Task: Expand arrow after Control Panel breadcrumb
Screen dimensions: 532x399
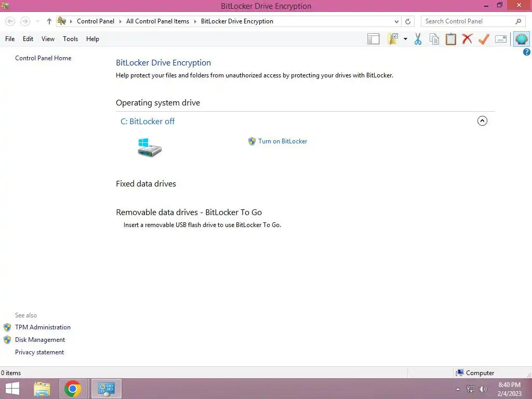Action: [120, 21]
